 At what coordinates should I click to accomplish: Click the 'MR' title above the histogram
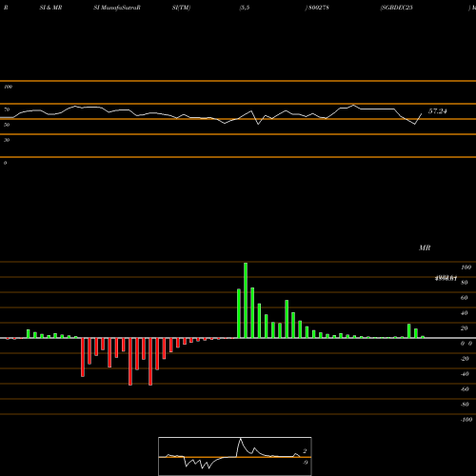tap(425, 248)
